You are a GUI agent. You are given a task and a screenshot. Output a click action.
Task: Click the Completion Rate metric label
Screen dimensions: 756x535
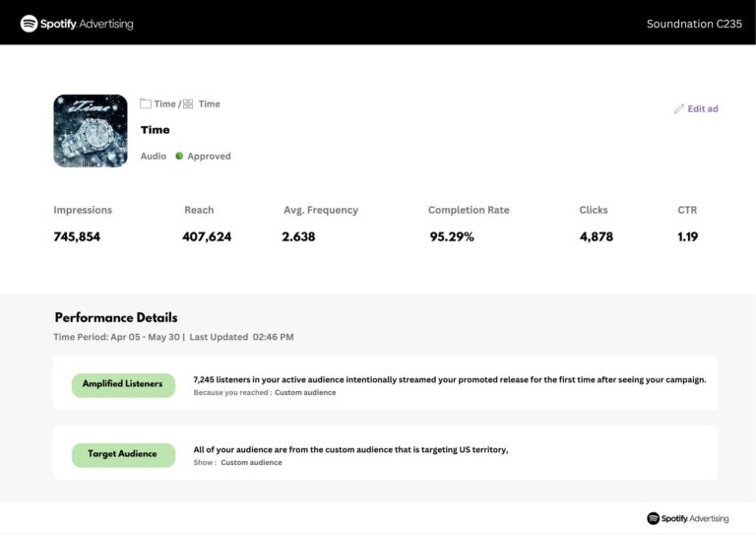[x=469, y=210]
